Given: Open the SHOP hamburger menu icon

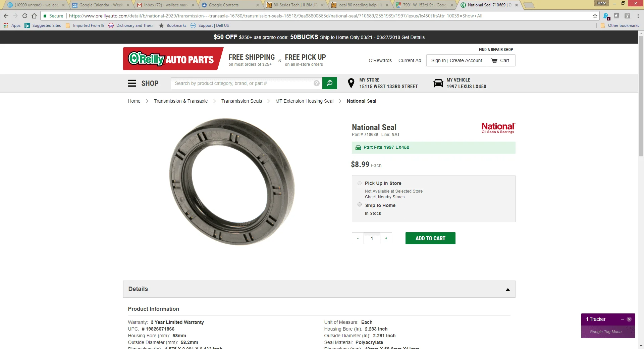Looking at the screenshot, I should coord(132,83).
